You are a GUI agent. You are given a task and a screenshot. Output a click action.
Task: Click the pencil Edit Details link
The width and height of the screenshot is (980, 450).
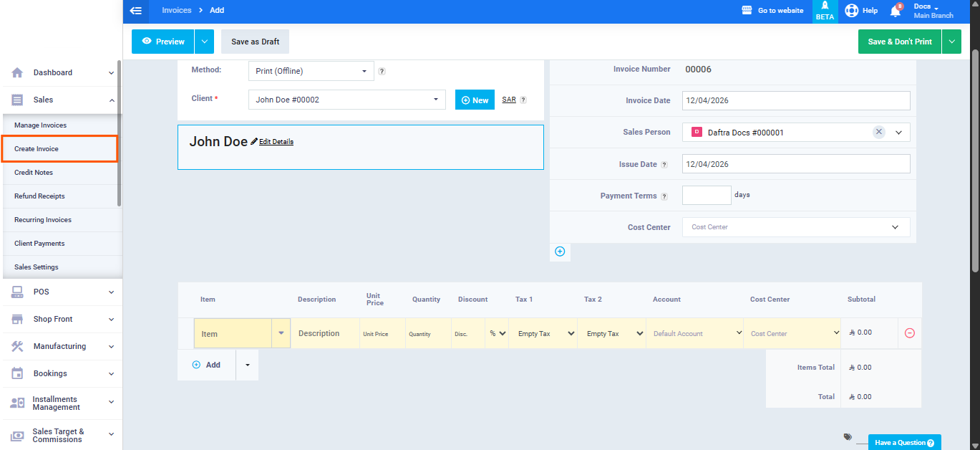click(x=272, y=142)
